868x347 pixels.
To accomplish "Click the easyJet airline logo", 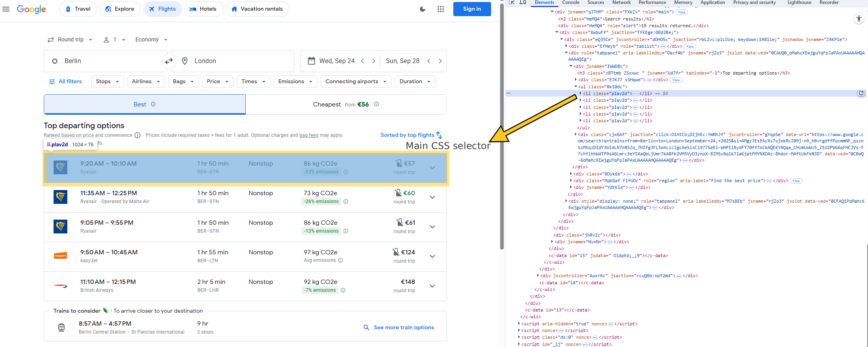I will point(61,256).
